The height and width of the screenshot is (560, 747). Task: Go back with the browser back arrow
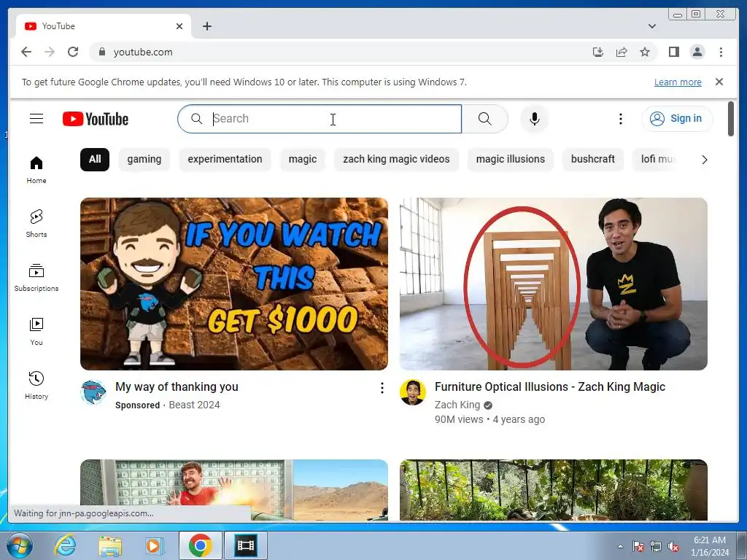click(26, 52)
